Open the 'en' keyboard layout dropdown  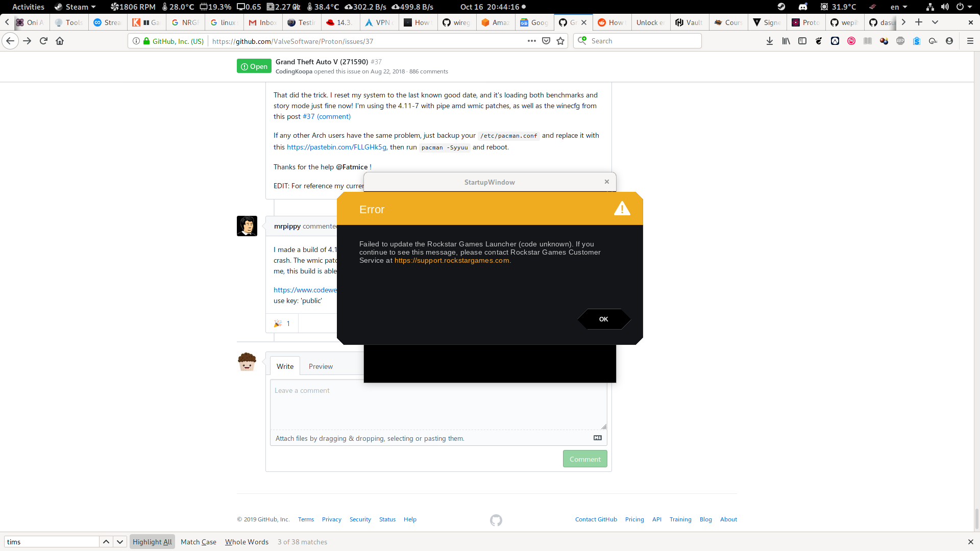[x=899, y=7]
